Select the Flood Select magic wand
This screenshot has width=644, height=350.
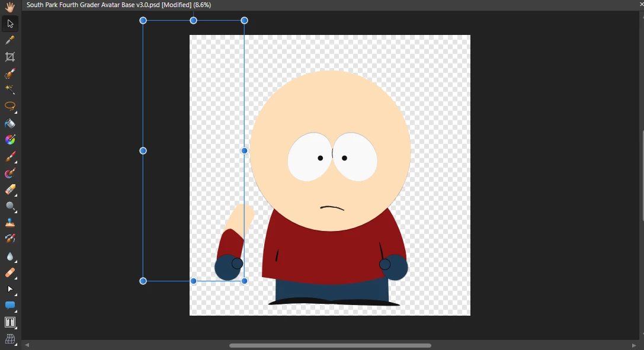pos(10,89)
